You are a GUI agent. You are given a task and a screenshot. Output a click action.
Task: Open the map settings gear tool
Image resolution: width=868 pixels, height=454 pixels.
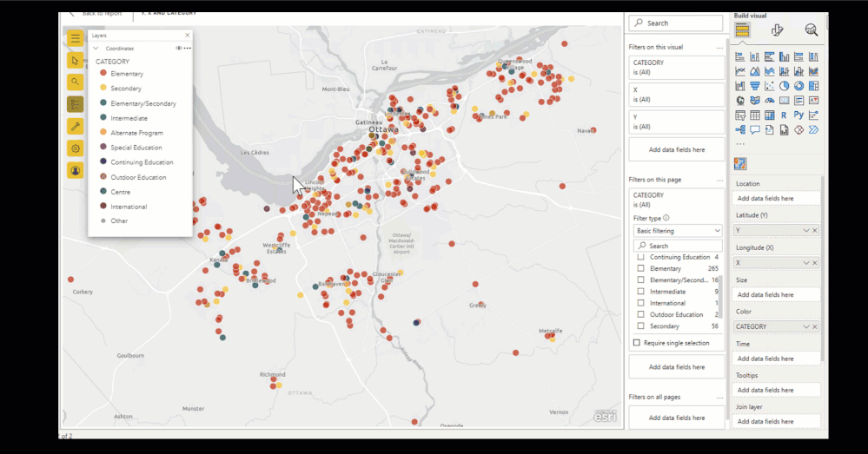pyautogui.click(x=76, y=148)
